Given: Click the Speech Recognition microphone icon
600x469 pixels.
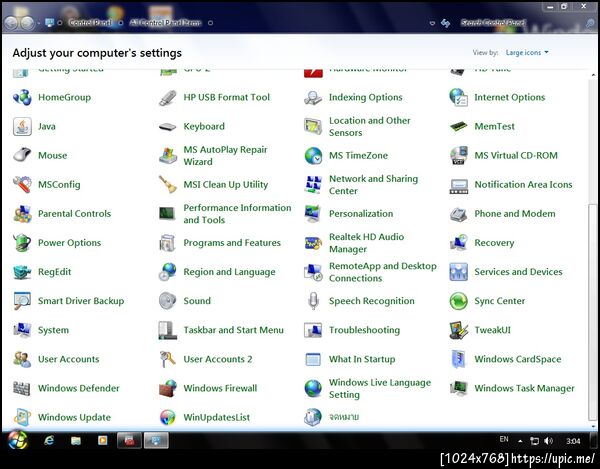Looking at the screenshot, I should pyautogui.click(x=313, y=301).
